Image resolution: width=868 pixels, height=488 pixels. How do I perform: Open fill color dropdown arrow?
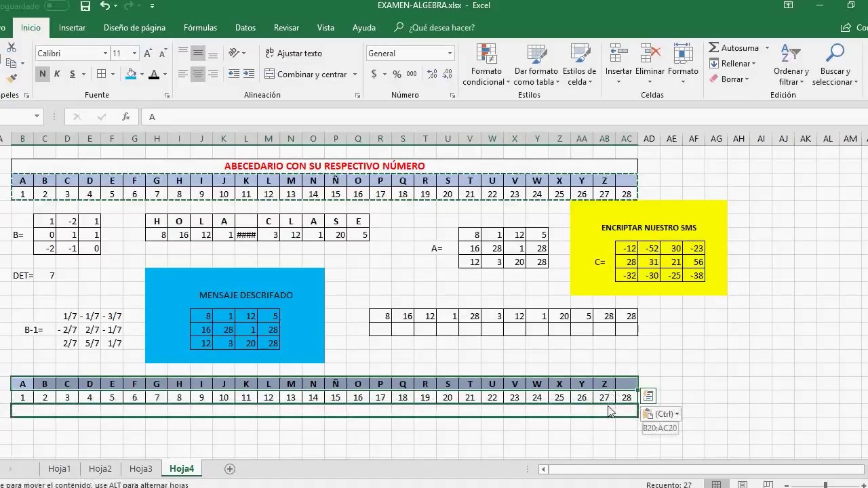pos(142,74)
